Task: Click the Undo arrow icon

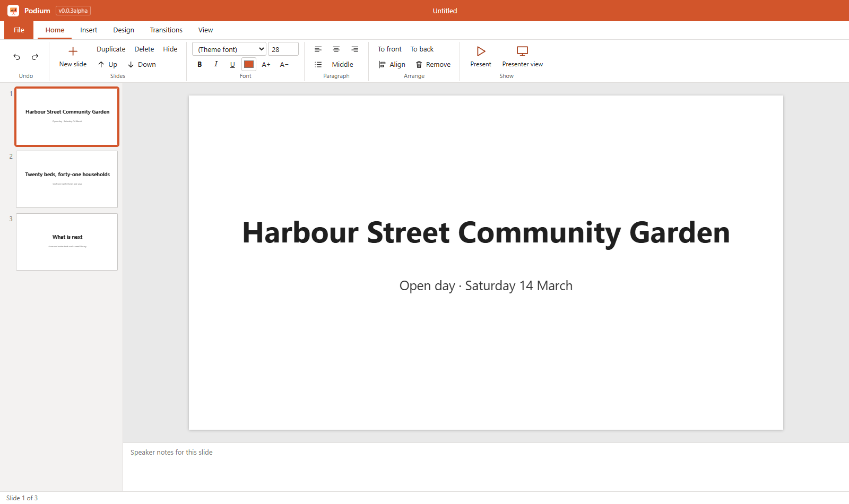Action: click(17, 57)
